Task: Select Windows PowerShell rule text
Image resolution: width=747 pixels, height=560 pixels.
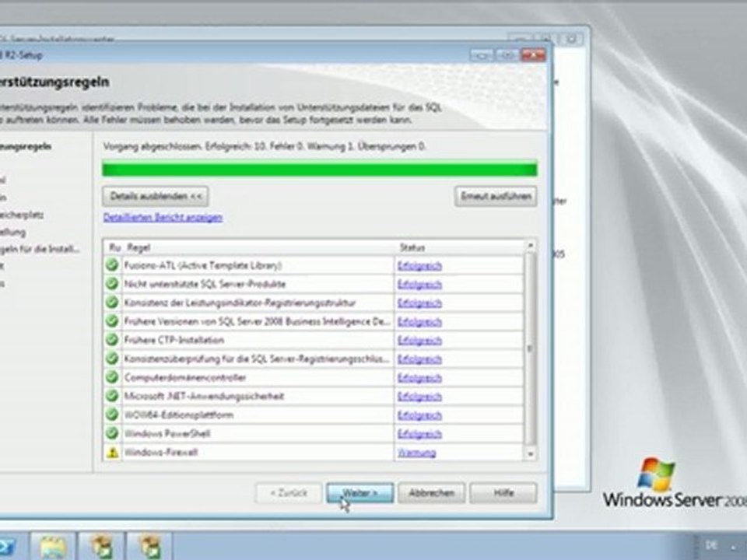Action: (167, 434)
